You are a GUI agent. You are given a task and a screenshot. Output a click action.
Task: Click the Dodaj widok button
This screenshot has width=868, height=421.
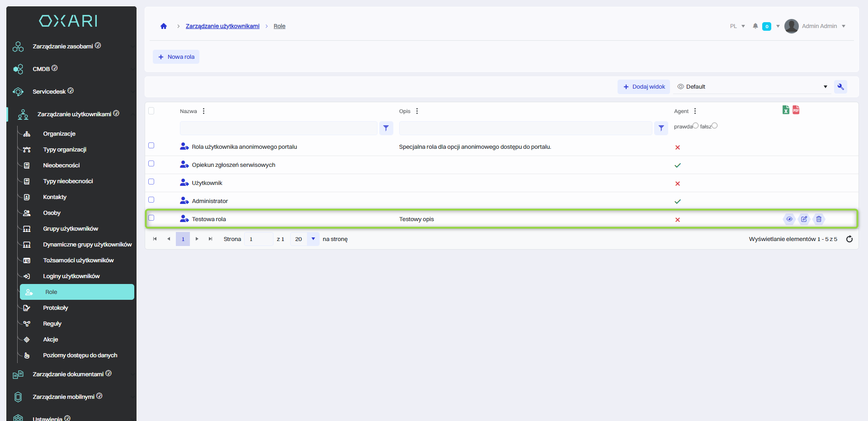[644, 87]
